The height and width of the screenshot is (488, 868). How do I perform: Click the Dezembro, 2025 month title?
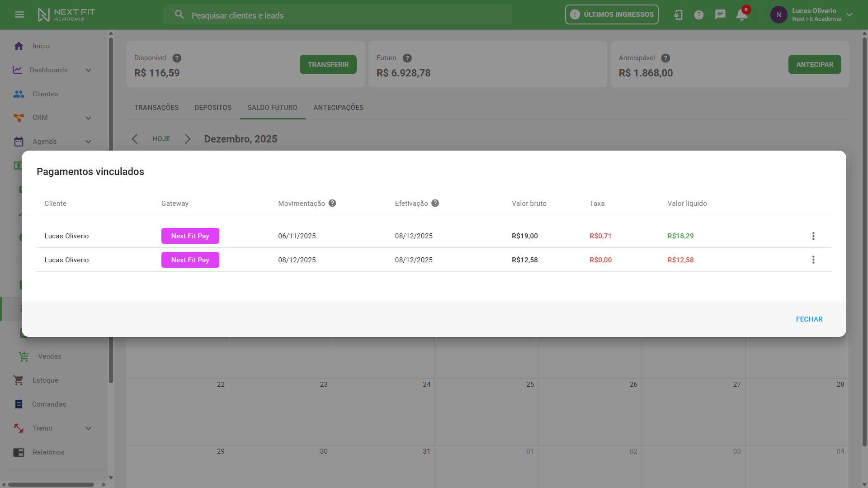pos(241,139)
